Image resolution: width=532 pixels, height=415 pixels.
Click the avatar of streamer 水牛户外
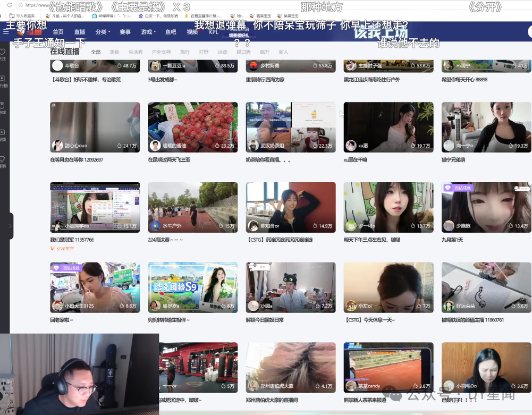tap(155, 226)
